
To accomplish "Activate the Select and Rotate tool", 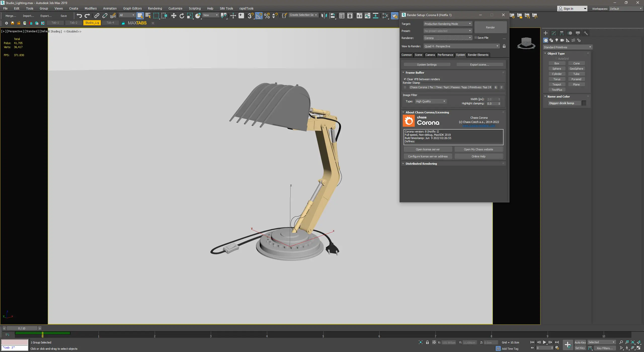I will coord(182,16).
